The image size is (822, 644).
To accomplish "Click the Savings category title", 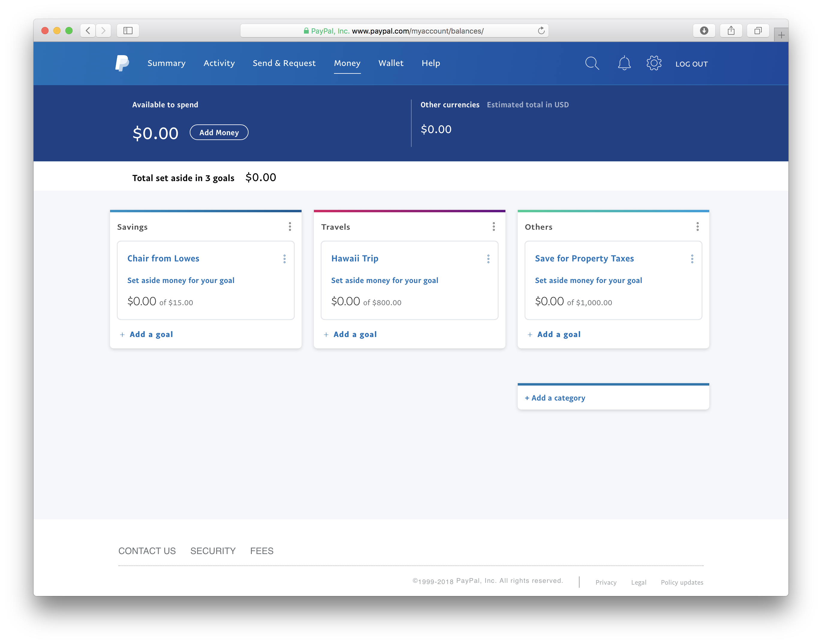I will click(132, 227).
